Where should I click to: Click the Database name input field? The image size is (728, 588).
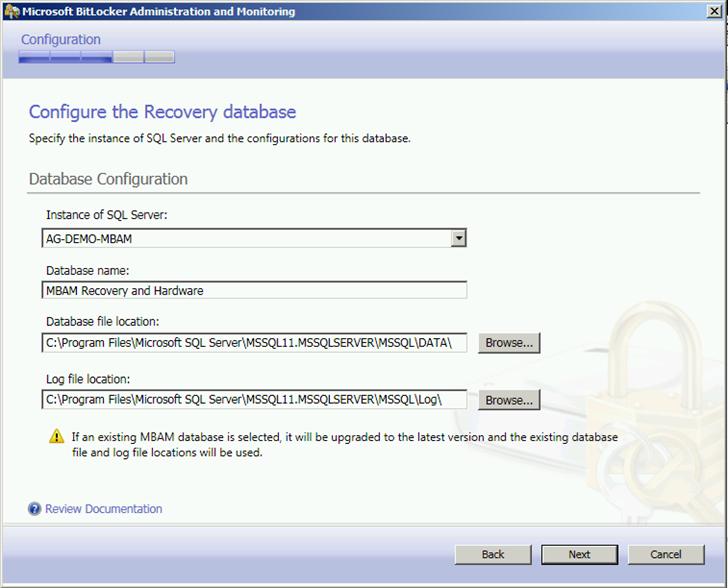coord(254,290)
